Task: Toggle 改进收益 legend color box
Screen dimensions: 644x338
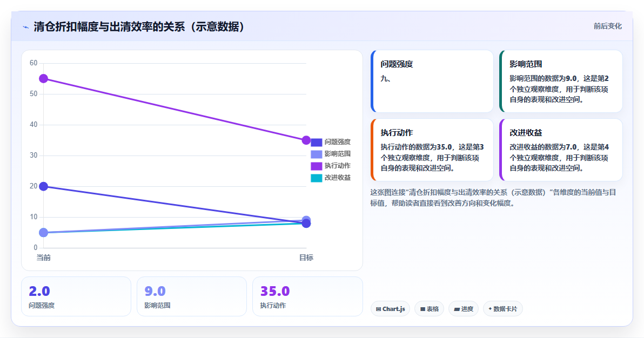Action: pos(316,178)
